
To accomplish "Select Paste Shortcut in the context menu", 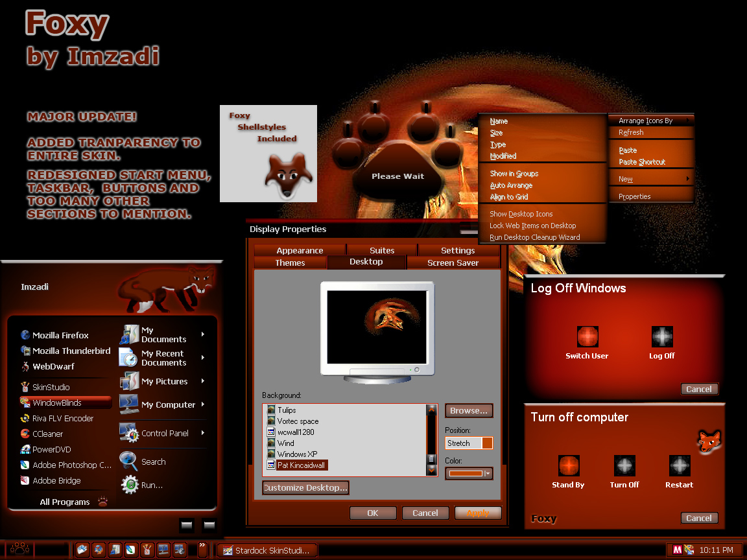I will tap(642, 162).
